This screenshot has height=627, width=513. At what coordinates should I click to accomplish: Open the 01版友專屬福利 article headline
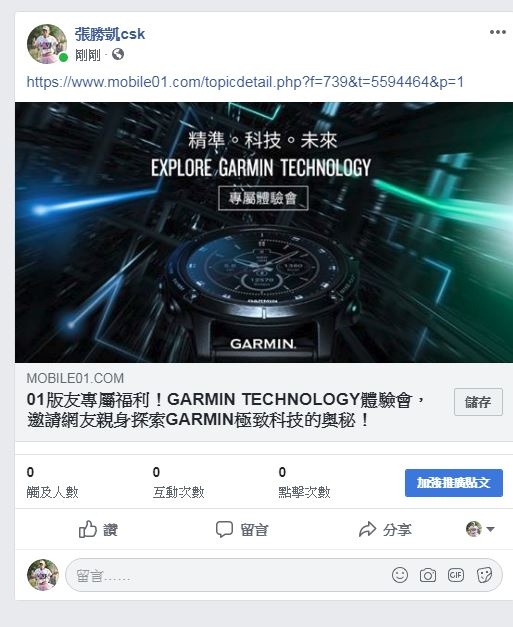pos(226,410)
